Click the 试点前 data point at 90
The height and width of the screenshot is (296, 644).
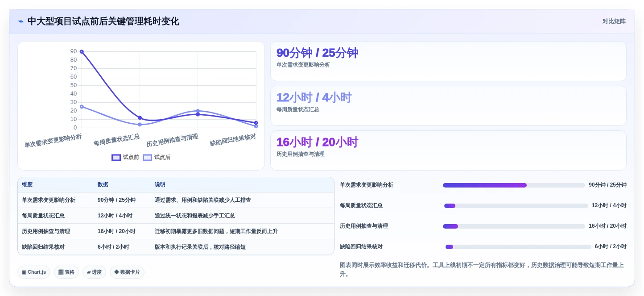[82, 52]
